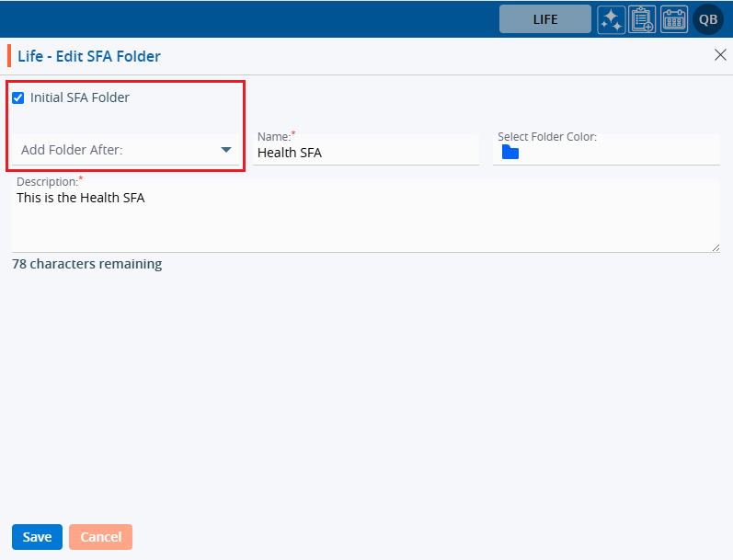Viewport: 733px width, 560px height.
Task: Click the 78 characters remaining text
Action: 86,264
